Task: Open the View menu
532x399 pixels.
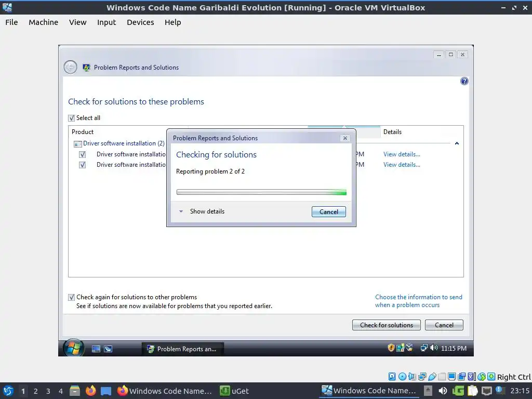Action: (x=78, y=22)
